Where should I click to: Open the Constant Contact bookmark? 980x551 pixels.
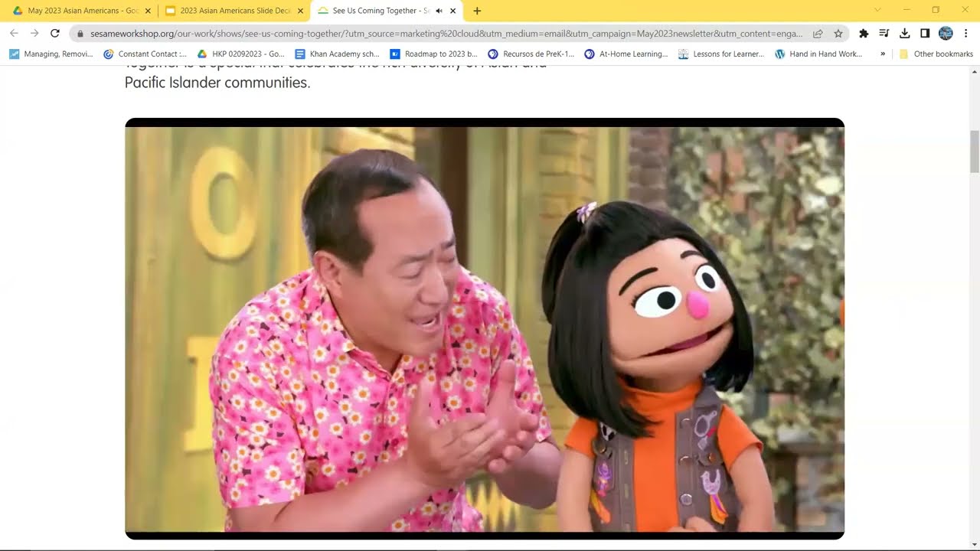(x=145, y=54)
